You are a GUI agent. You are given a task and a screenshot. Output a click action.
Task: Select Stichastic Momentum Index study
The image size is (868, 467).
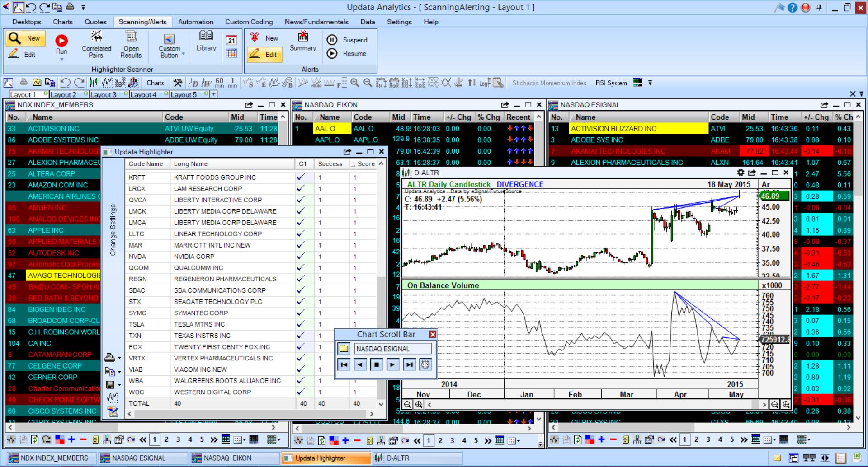point(549,83)
